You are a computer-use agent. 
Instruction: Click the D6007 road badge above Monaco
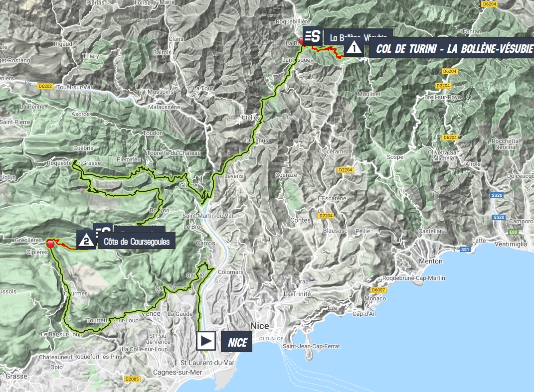(x=378, y=290)
